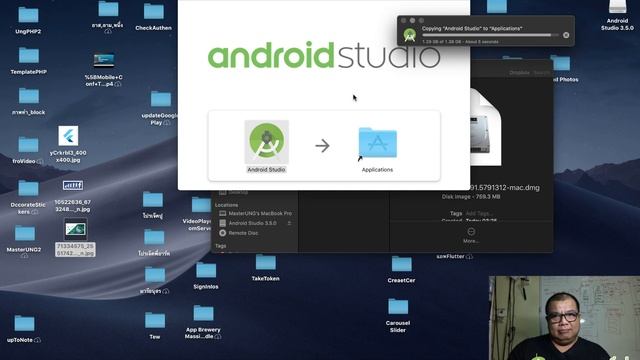This screenshot has width=640, height=360.
Task: Select the 10522636 jpg image file
Action: tap(73, 196)
